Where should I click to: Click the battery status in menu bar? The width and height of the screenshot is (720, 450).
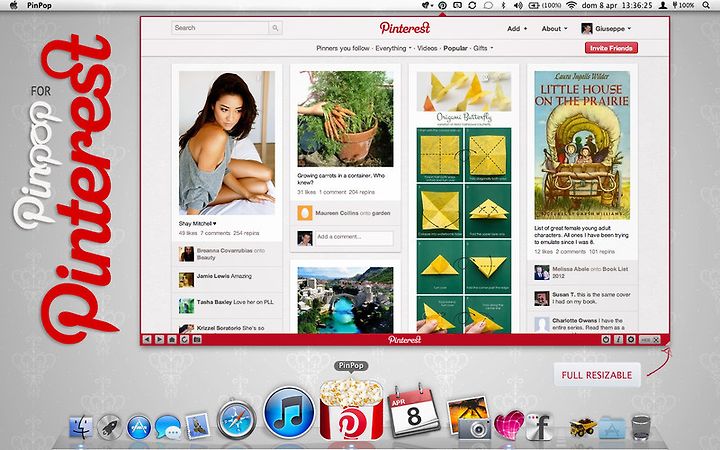(x=546, y=6)
